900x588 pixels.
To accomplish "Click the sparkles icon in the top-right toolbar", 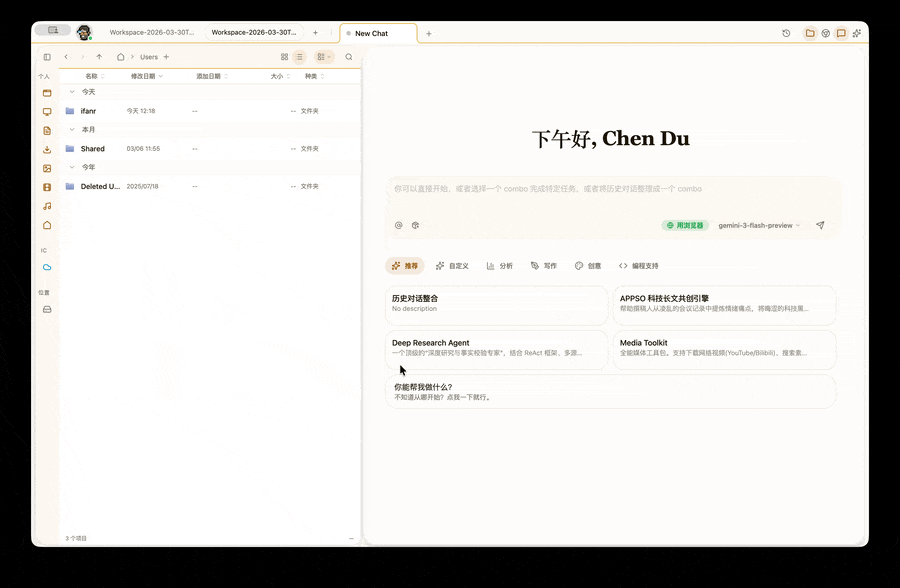I will click(x=856, y=33).
